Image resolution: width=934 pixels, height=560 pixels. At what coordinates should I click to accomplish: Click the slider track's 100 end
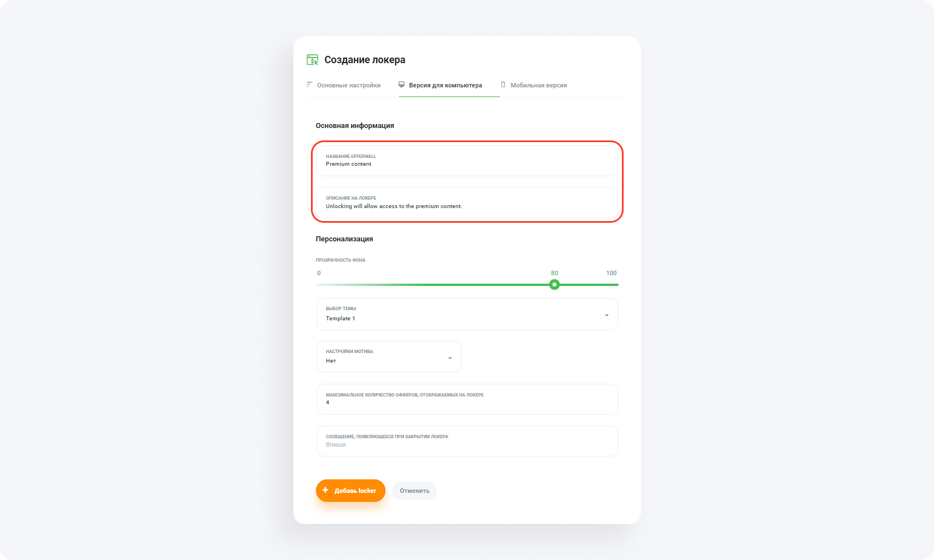tap(617, 285)
